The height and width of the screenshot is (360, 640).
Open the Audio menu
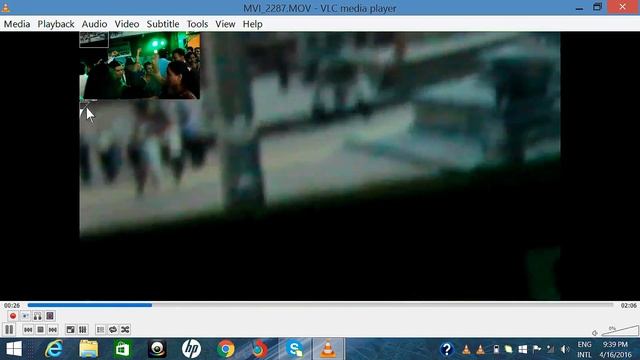point(94,24)
